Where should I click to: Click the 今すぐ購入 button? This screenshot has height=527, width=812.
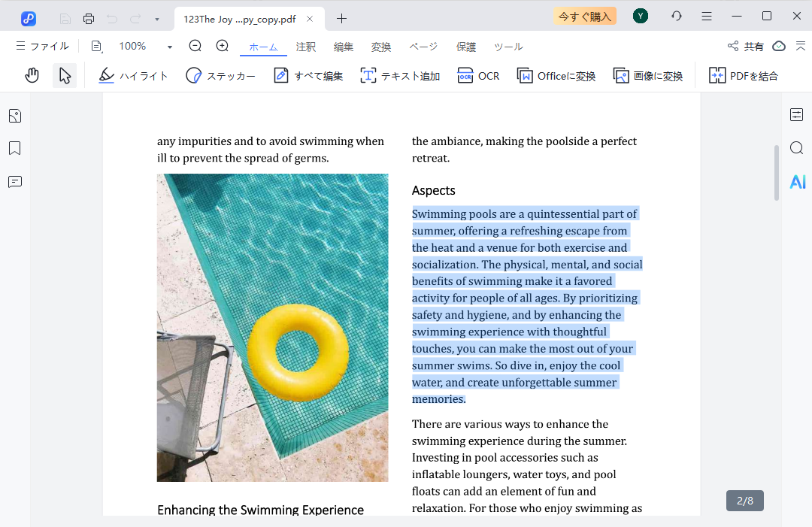pos(584,17)
